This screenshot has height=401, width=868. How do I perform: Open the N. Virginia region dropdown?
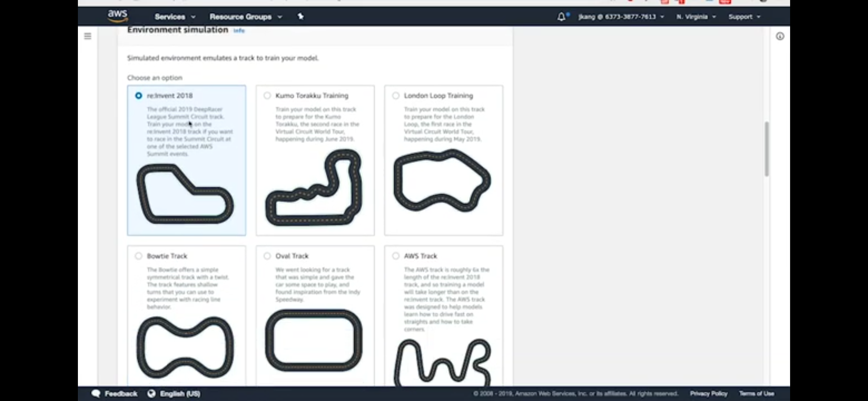(x=696, y=17)
